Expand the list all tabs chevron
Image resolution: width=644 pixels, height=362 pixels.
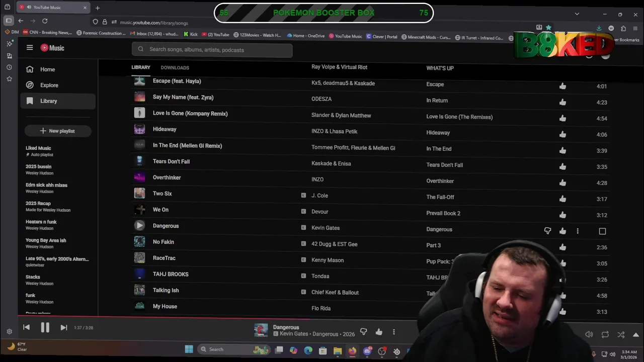coord(577,14)
